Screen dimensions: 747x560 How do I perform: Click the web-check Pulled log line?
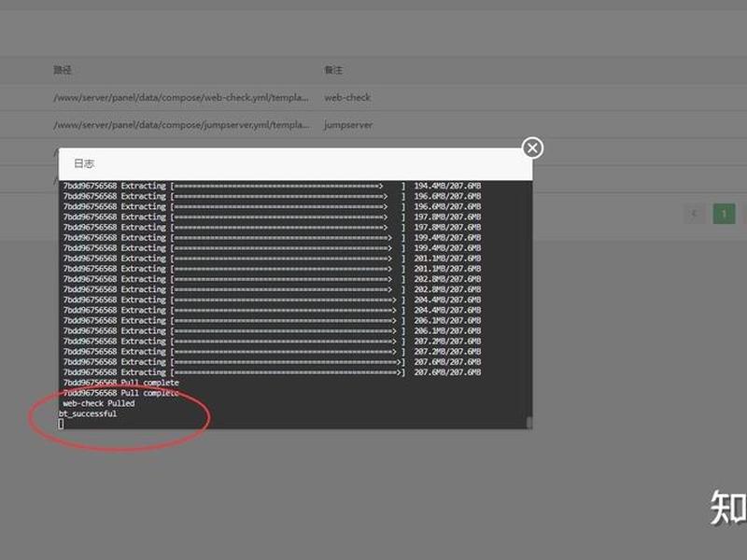pos(99,403)
